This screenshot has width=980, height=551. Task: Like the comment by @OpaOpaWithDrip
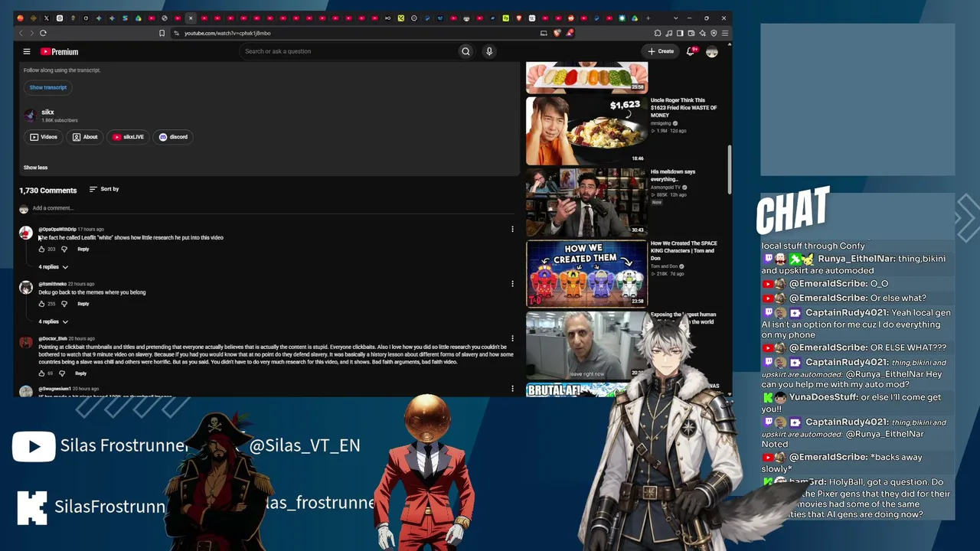click(41, 249)
